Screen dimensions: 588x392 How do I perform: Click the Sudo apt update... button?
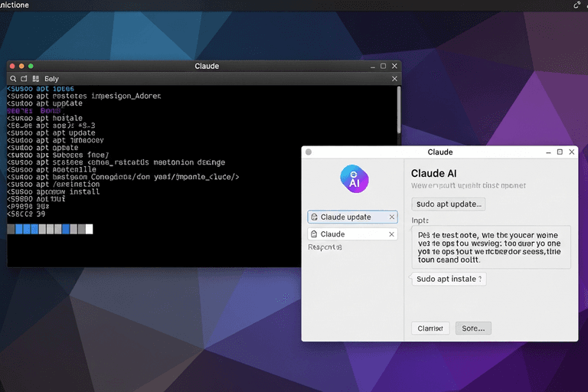(x=449, y=204)
